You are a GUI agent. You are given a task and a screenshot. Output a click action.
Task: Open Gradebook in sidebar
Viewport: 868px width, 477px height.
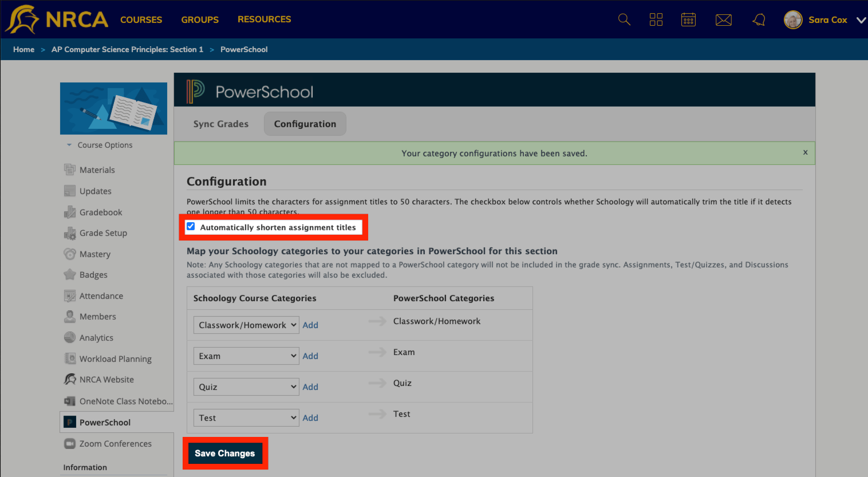[101, 212]
